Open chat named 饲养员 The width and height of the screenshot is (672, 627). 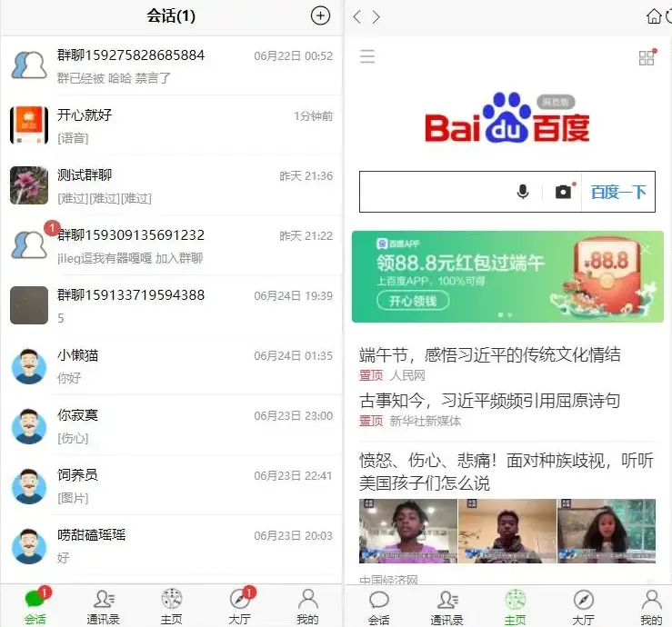pyautogui.click(x=172, y=485)
